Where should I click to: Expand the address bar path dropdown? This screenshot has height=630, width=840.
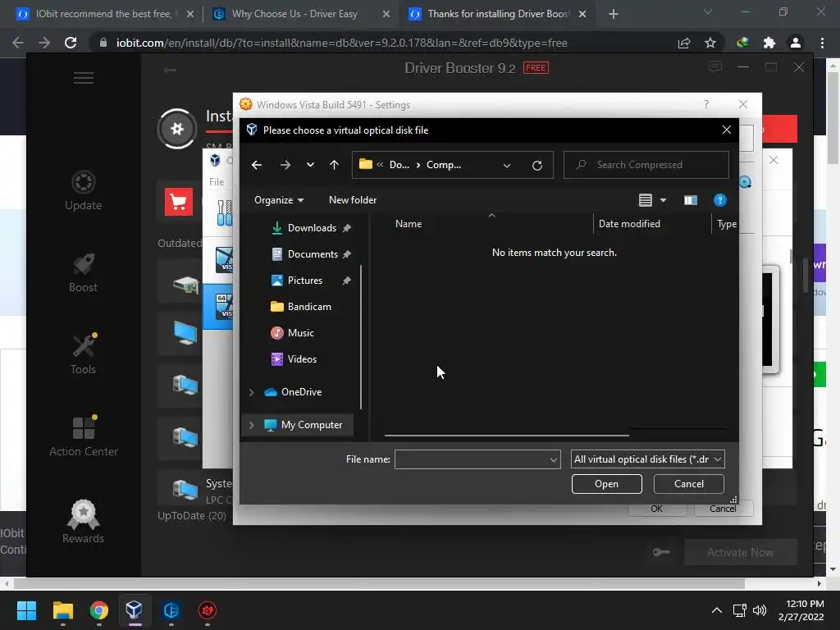(x=507, y=165)
